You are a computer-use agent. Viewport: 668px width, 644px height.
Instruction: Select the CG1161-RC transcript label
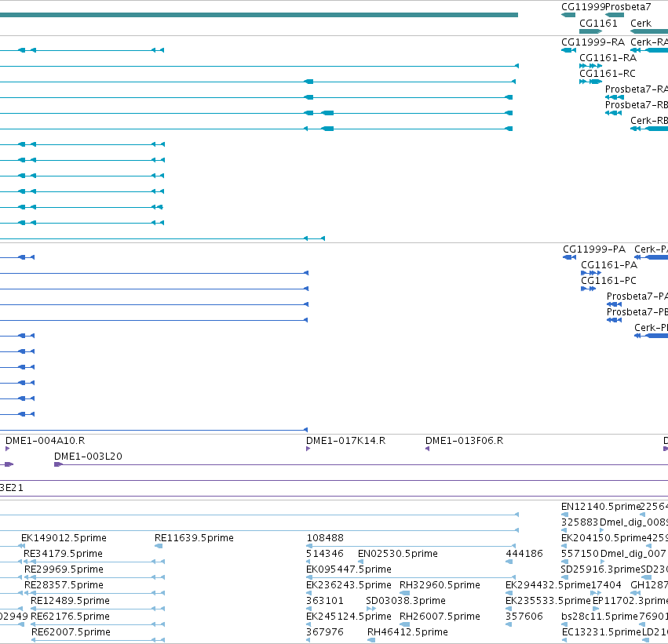coord(607,74)
